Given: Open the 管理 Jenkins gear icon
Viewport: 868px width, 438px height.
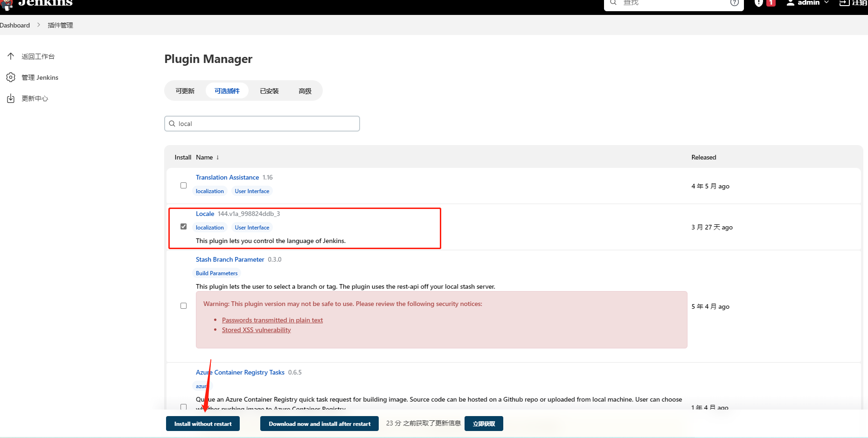Looking at the screenshot, I should [11, 77].
